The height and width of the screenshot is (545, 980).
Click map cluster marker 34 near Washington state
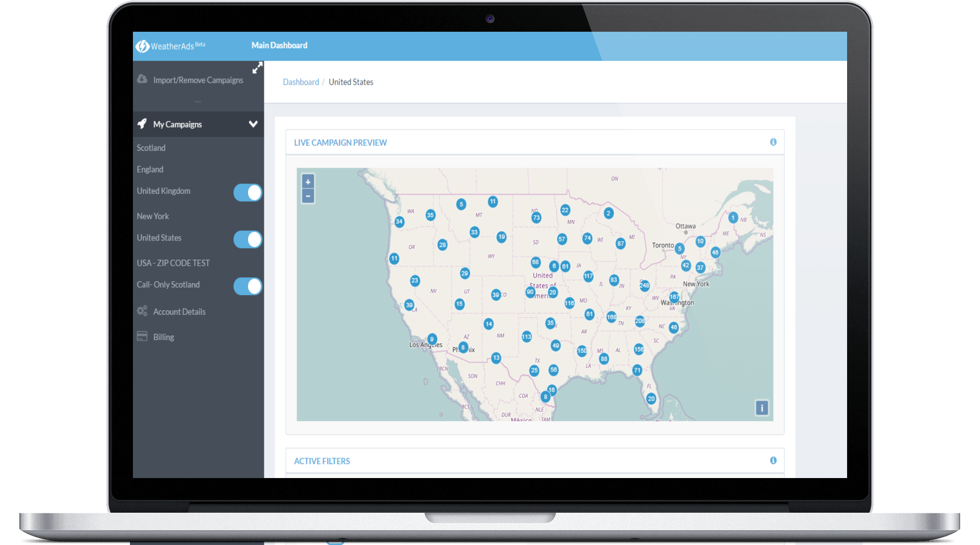coord(399,222)
